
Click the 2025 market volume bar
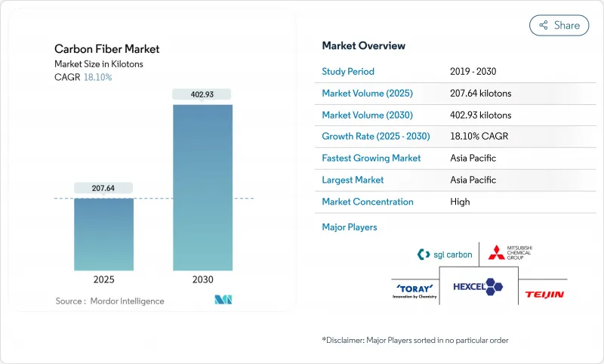(103, 234)
